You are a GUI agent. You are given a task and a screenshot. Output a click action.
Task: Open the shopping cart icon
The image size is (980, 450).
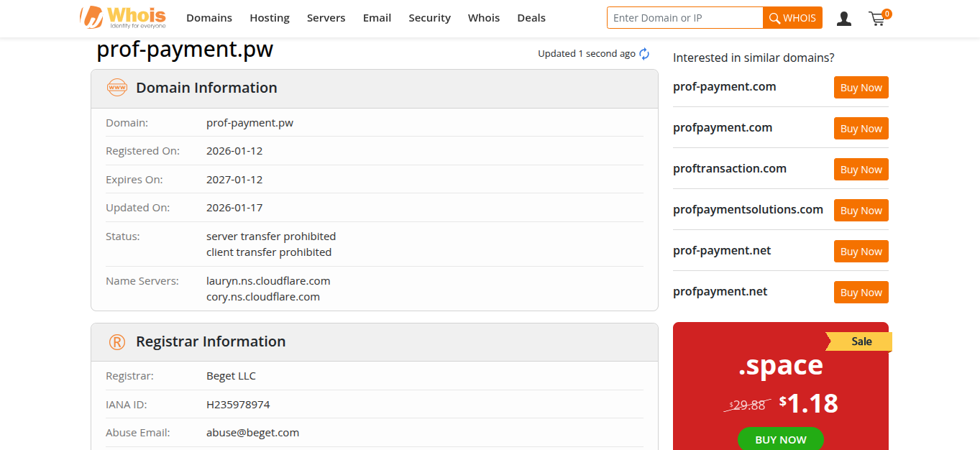pyautogui.click(x=877, y=19)
